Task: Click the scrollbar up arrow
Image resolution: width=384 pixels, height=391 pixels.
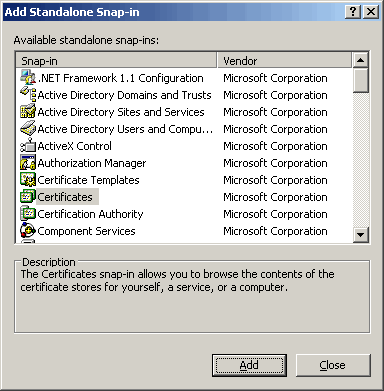Action: click(x=360, y=60)
